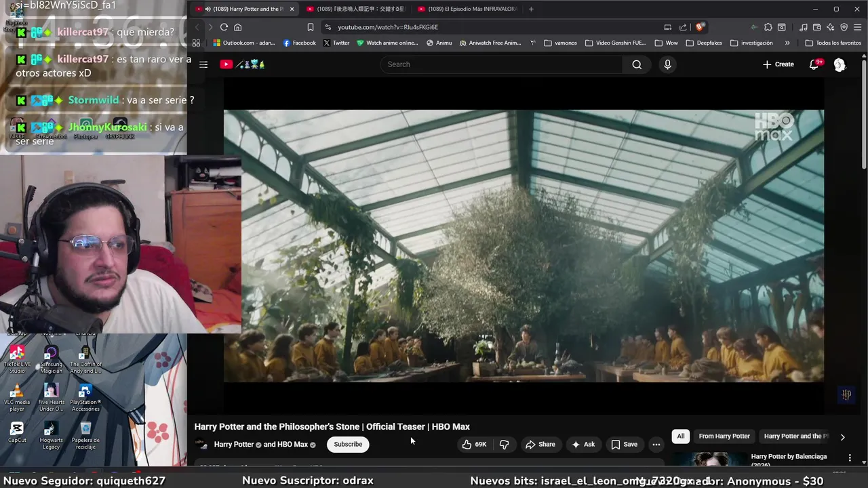Screen dimensions: 868x488
Task: Open the YouTube hamburger guide menu
Action: coord(203,64)
